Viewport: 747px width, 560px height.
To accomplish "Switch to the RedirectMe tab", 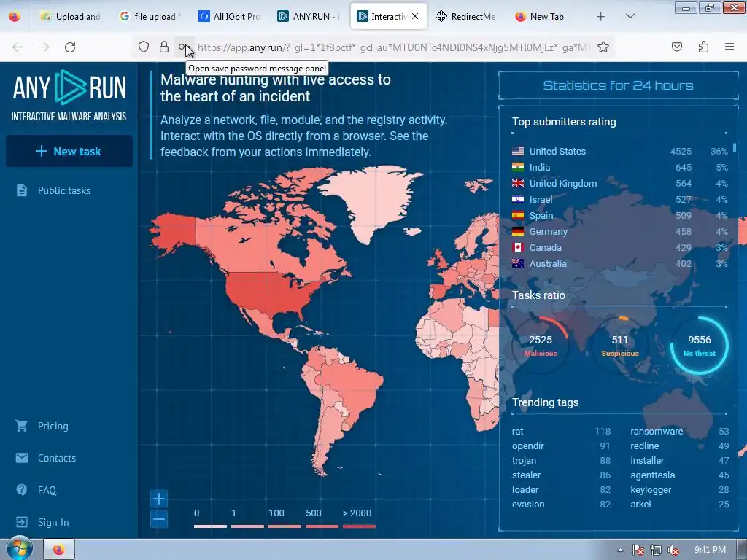I will [x=467, y=17].
